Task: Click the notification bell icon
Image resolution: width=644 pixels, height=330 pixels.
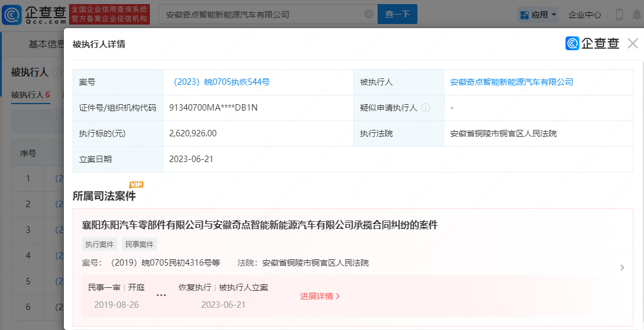Action: 637,15
